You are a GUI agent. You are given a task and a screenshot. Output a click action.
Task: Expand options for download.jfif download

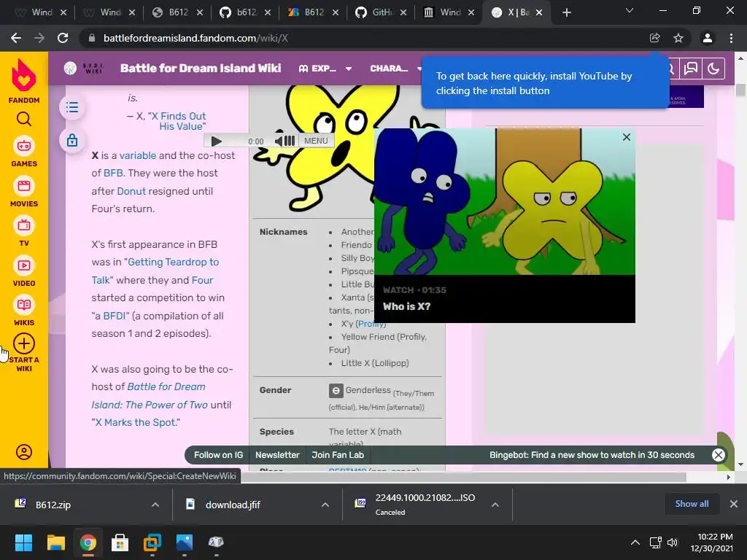point(325,505)
